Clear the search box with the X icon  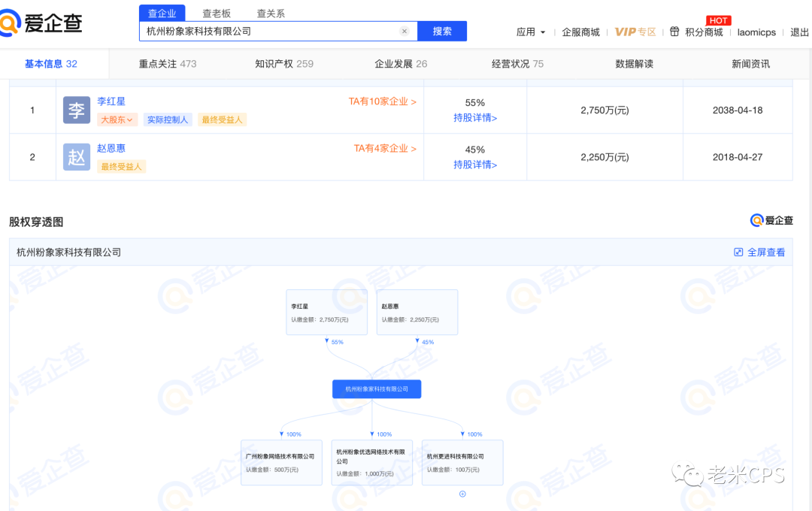(x=404, y=31)
